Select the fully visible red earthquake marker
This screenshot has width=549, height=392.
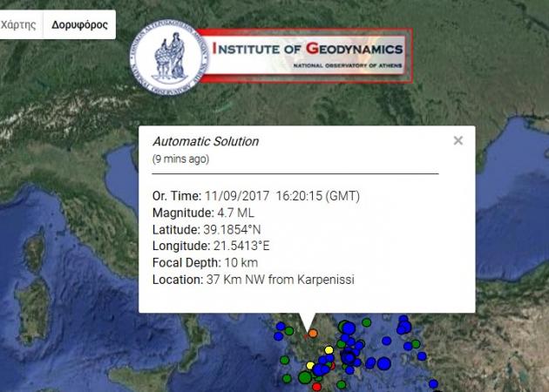click(x=316, y=387)
